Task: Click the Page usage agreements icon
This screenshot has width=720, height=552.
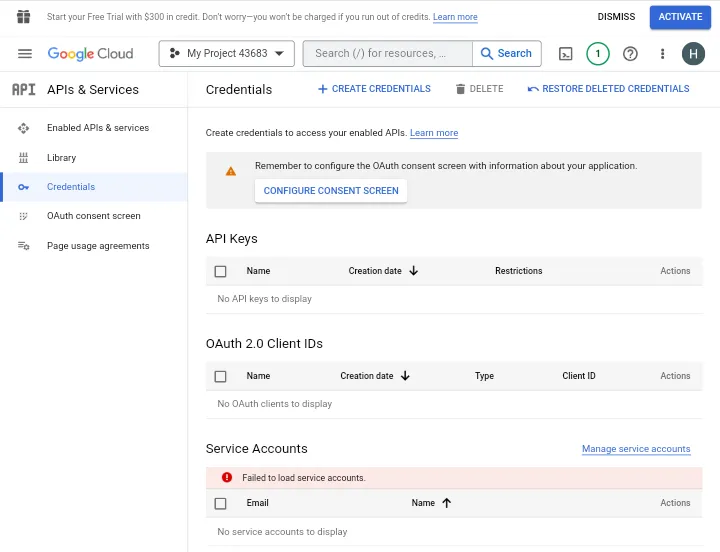Action: (23, 246)
